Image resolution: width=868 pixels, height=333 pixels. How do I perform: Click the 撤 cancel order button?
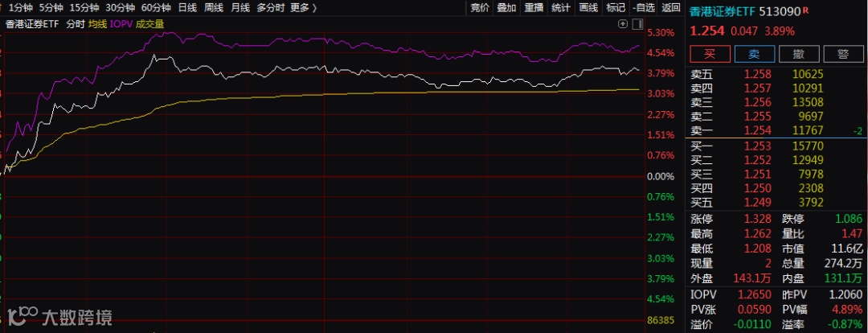(799, 54)
